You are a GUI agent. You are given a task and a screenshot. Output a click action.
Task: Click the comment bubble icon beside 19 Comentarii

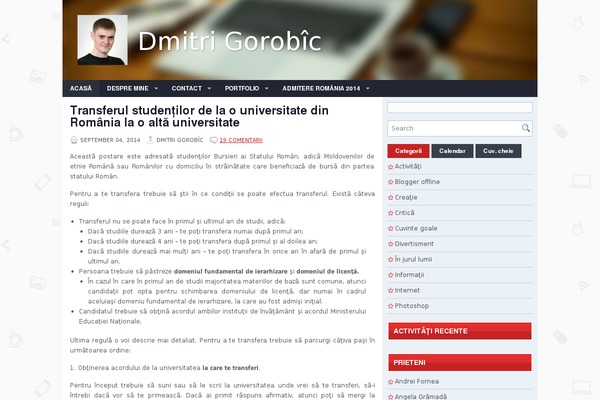point(214,140)
